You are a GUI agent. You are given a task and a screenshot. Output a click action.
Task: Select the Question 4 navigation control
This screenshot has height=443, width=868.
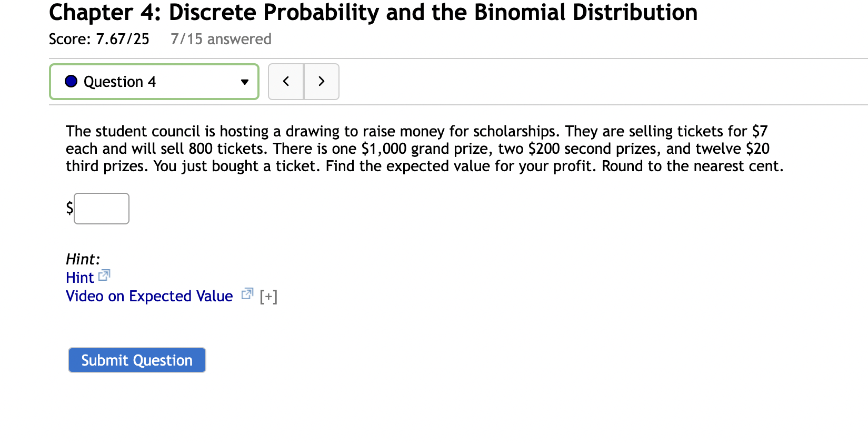click(x=153, y=81)
